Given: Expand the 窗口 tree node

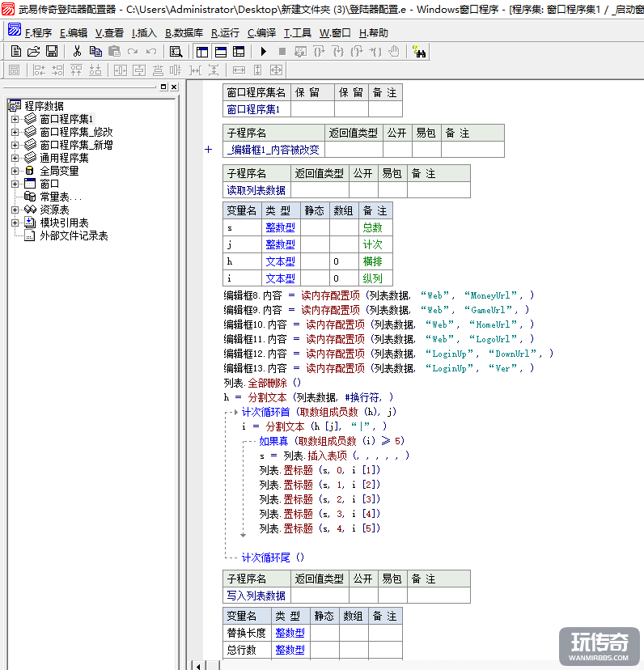Looking at the screenshot, I should 15,184.
